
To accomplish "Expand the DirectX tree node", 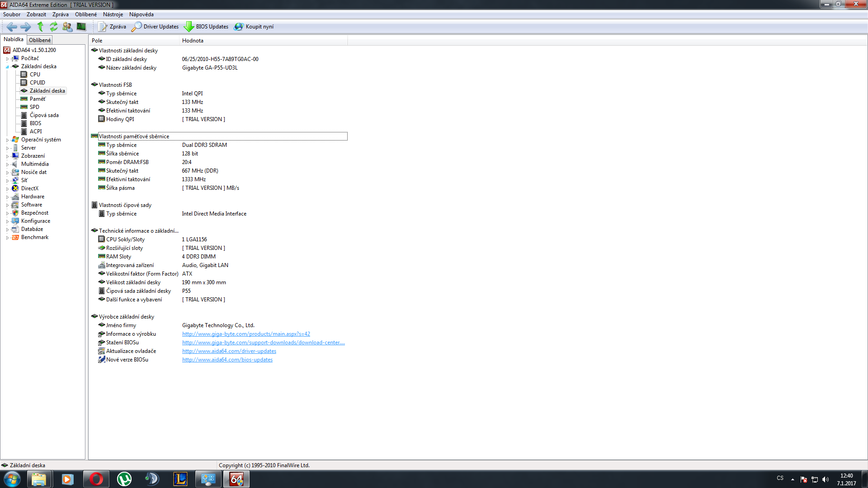I will pyautogui.click(x=7, y=189).
